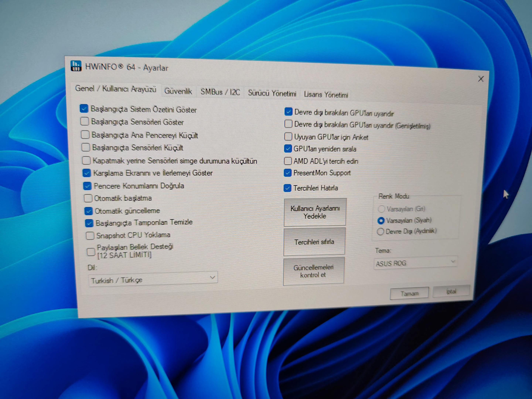
Task: Switch to the Genel / Kullanıcı Arayüzü tab
Action: coord(116,89)
